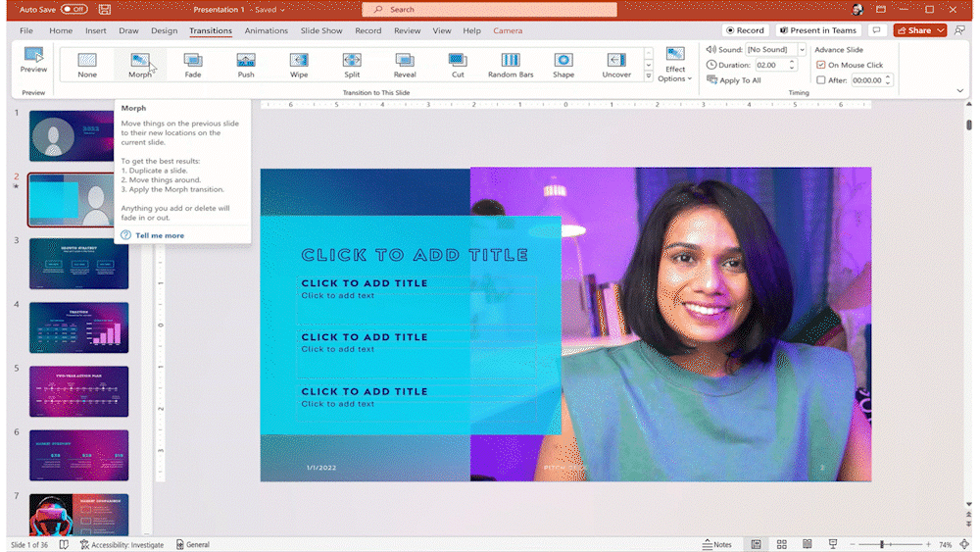Image resolution: width=980 pixels, height=552 pixels.
Task: Open the Notes pane
Action: 716,544
